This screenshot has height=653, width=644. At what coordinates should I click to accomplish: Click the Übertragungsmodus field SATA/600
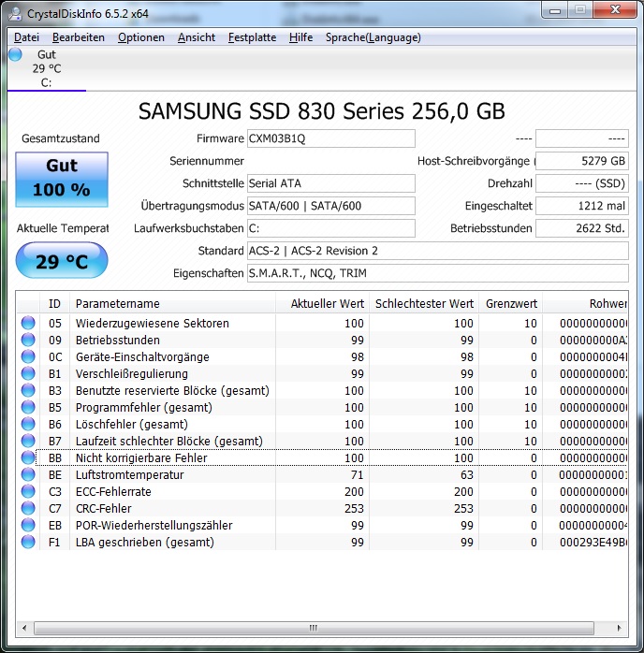tap(331, 206)
